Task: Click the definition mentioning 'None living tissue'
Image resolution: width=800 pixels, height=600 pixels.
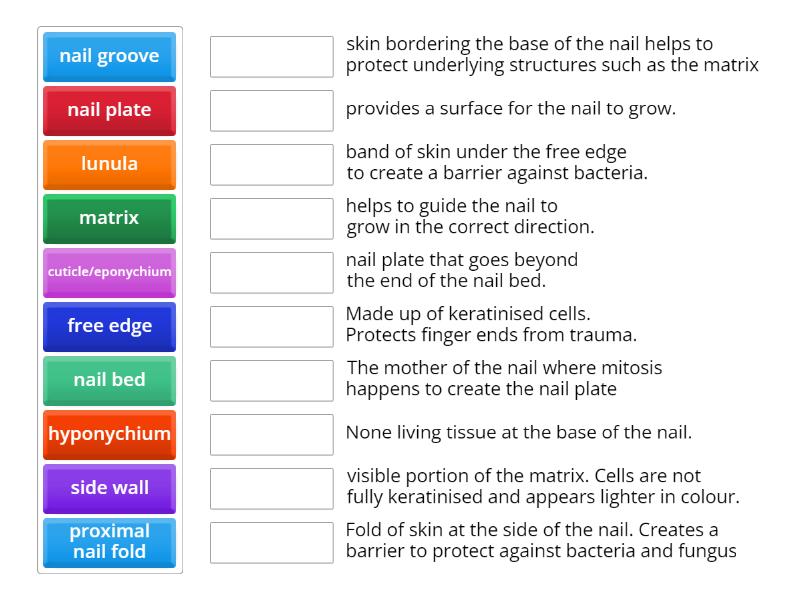Action: [x=480, y=434]
